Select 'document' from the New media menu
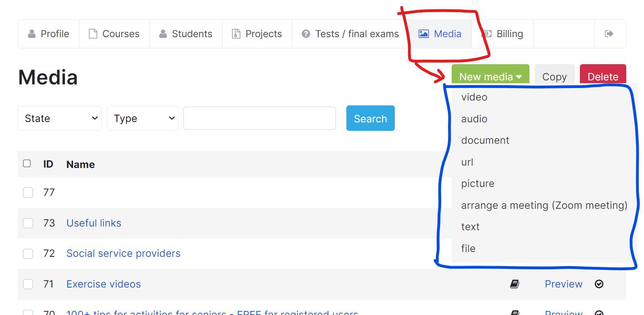 [x=485, y=140]
